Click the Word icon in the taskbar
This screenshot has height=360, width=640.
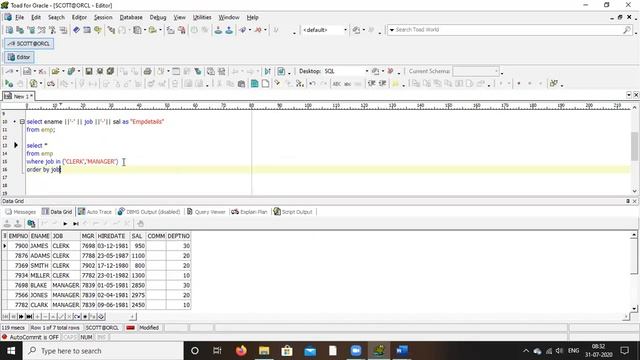pos(402,351)
